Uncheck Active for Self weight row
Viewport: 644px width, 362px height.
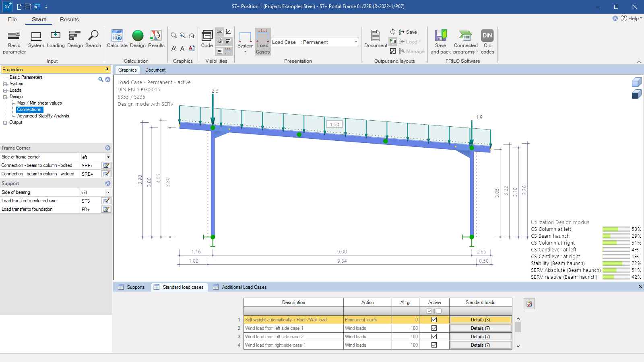click(434, 320)
